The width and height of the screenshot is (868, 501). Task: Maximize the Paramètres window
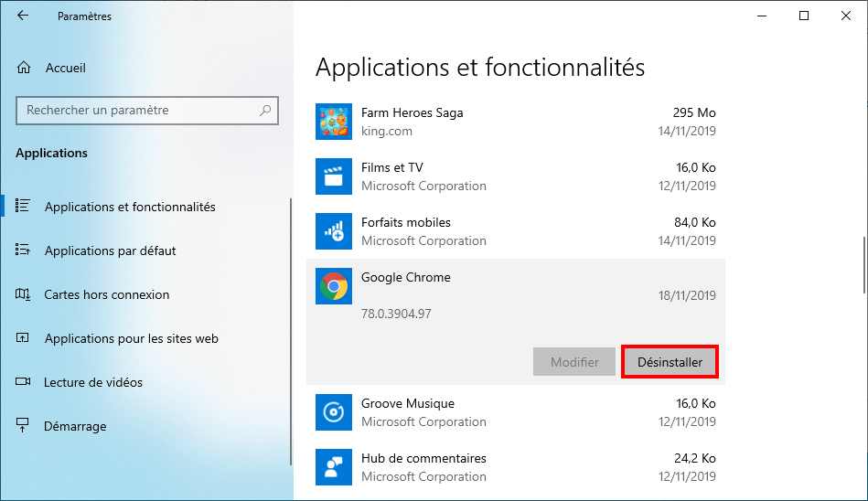pos(804,16)
